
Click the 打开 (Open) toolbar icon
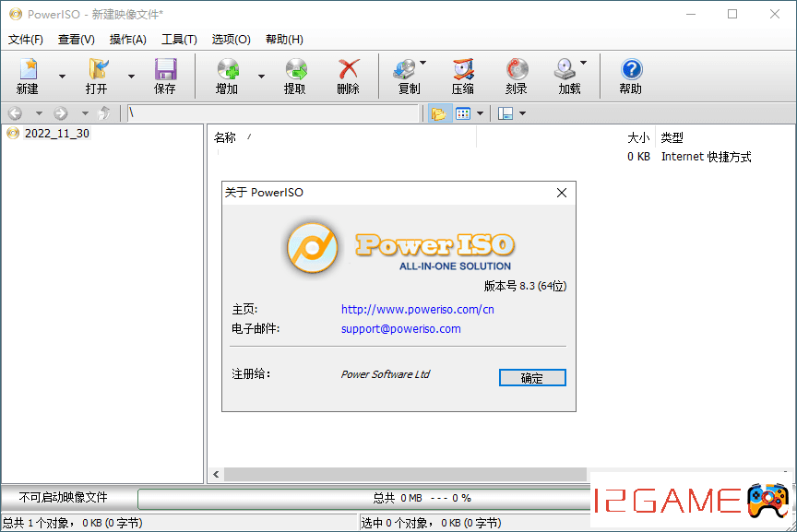point(97,69)
